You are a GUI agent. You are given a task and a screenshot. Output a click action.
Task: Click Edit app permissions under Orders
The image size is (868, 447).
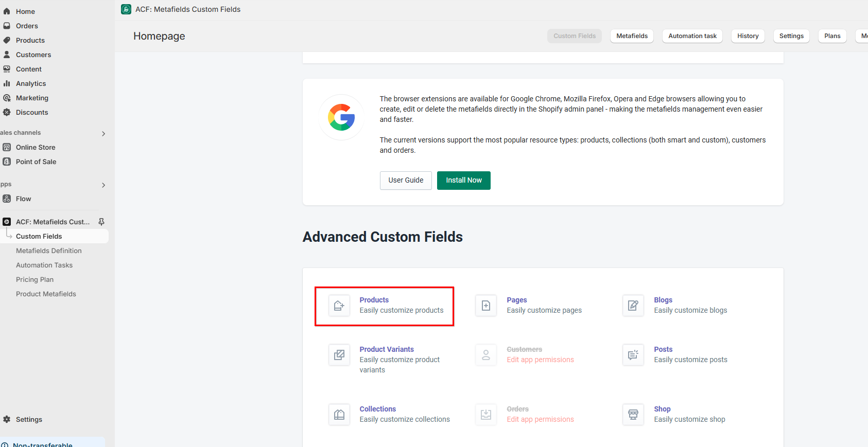pos(540,419)
